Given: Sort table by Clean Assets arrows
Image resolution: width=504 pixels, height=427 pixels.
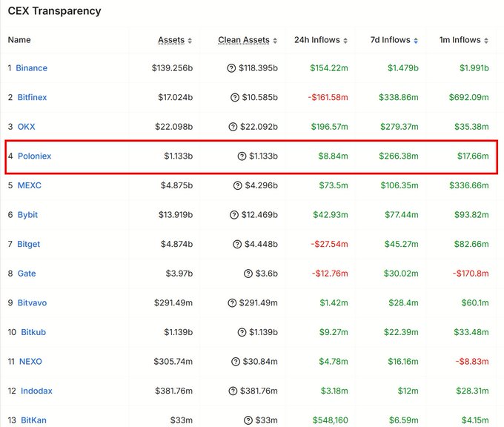Looking at the screenshot, I should tap(275, 41).
